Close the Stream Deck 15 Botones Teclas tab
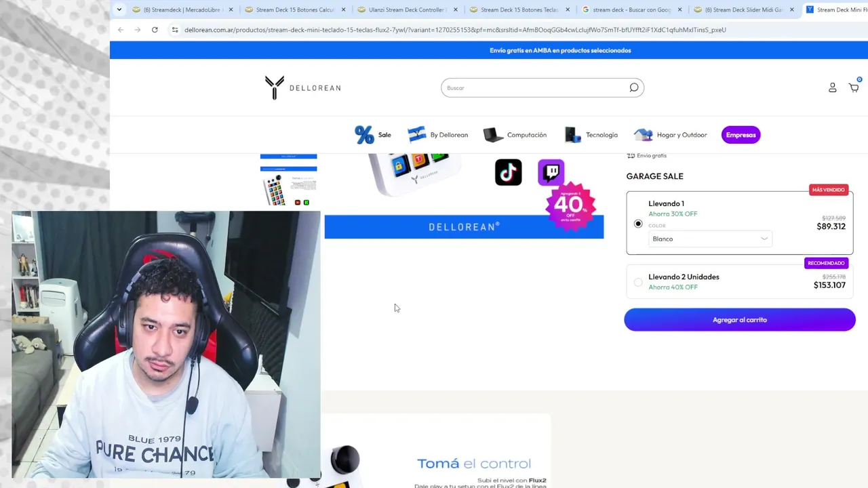 [568, 9]
